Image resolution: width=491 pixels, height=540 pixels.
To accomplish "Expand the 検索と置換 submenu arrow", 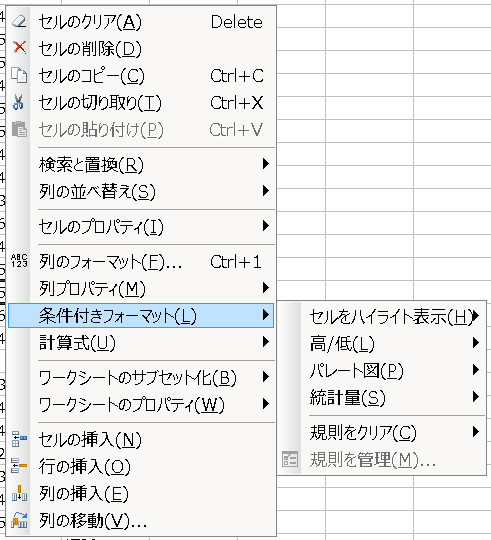I will click(x=265, y=164).
